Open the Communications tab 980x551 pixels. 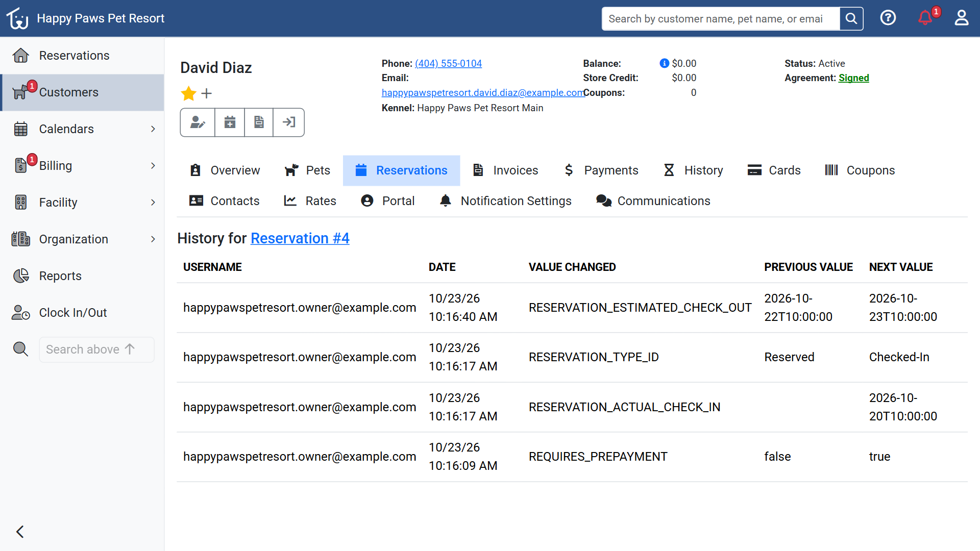653,201
